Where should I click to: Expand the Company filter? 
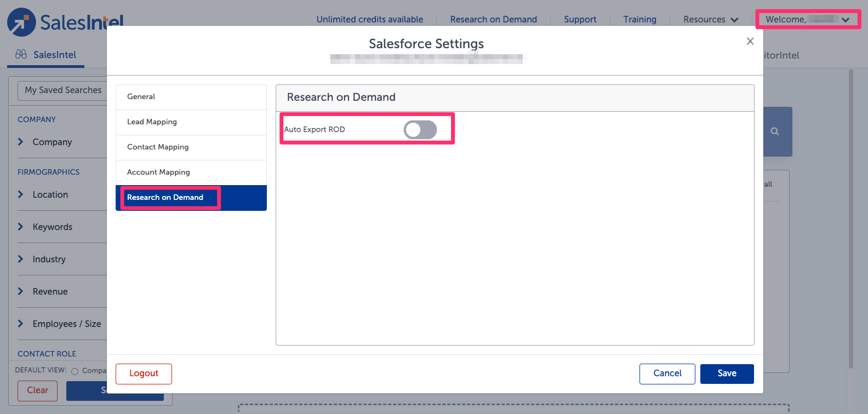click(x=52, y=142)
